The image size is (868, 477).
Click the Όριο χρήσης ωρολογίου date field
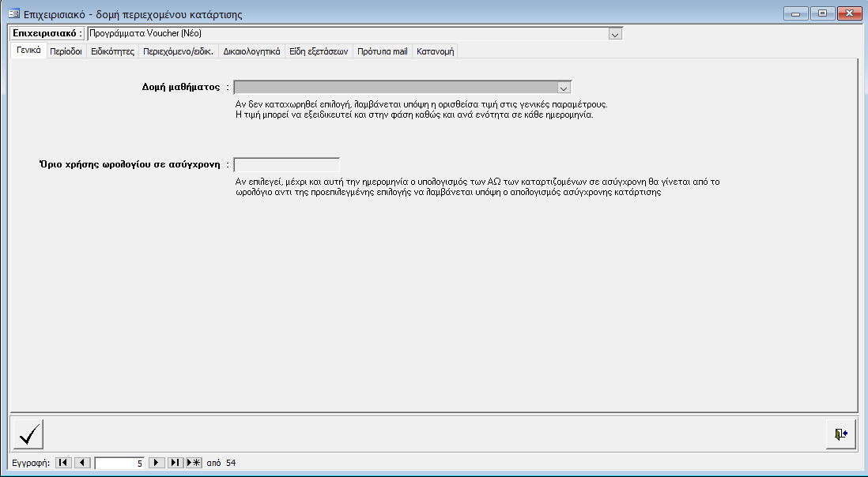286,165
